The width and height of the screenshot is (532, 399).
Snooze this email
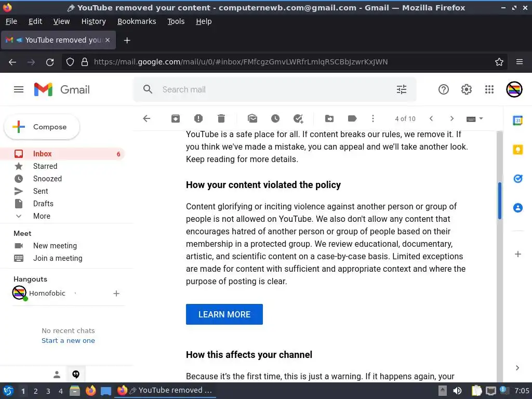point(275,118)
